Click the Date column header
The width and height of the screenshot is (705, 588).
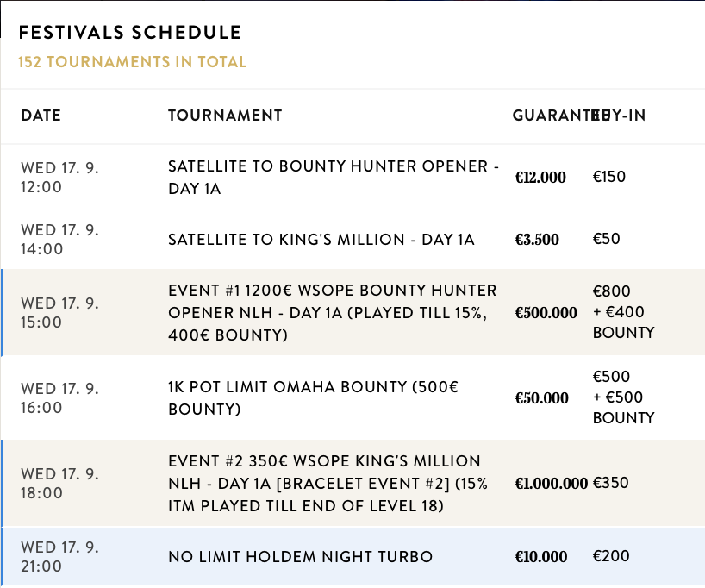tap(41, 116)
